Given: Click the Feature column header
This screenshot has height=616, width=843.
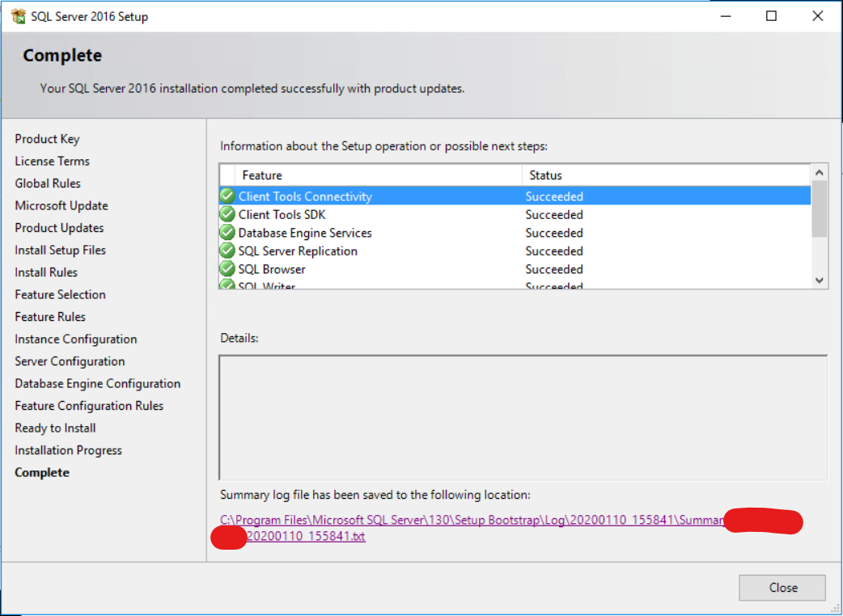Looking at the screenshot, I should 378,175.
